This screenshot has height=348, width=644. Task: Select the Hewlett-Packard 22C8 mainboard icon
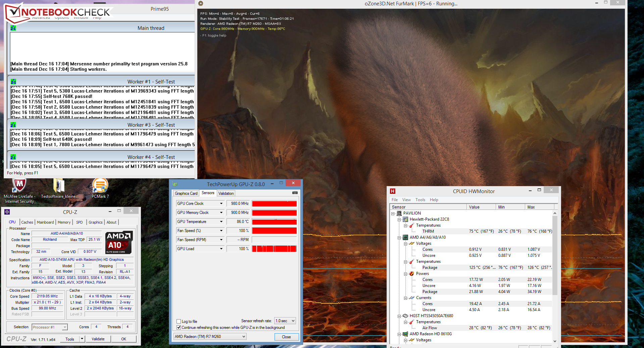[x=405, y=219]
